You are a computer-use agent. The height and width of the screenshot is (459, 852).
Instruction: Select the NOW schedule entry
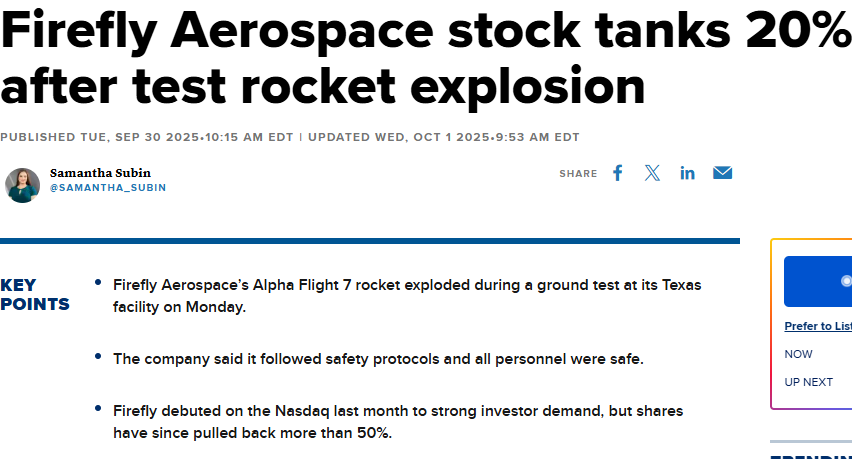point(799,354)
